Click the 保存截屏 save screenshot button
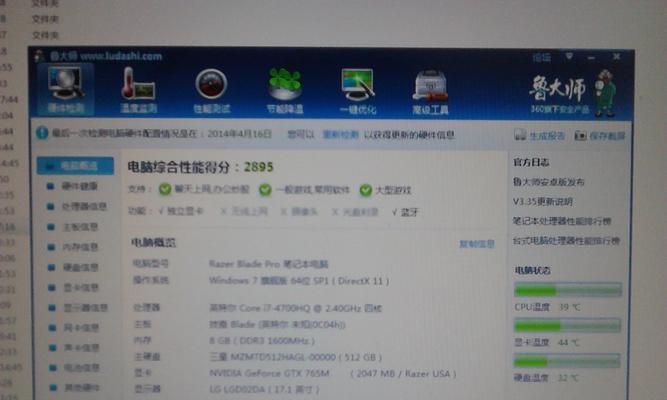667x400 pixels. pyautogui.click(x=600, y=136)
